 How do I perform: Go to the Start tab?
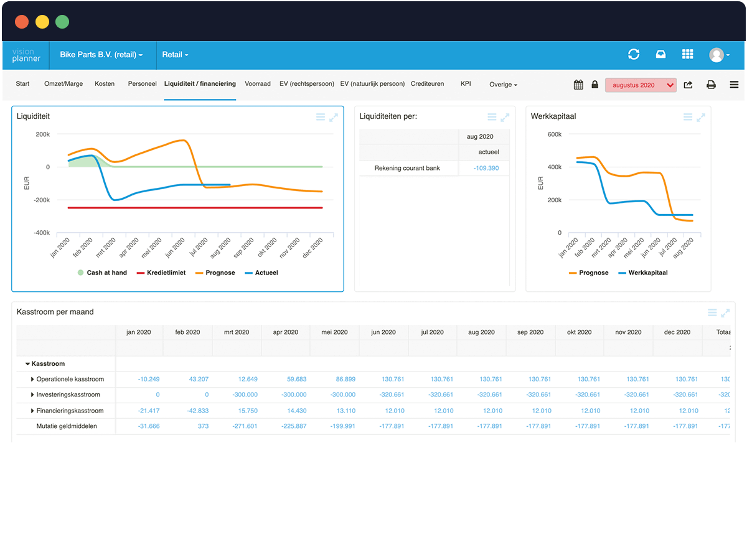point(22,84)
